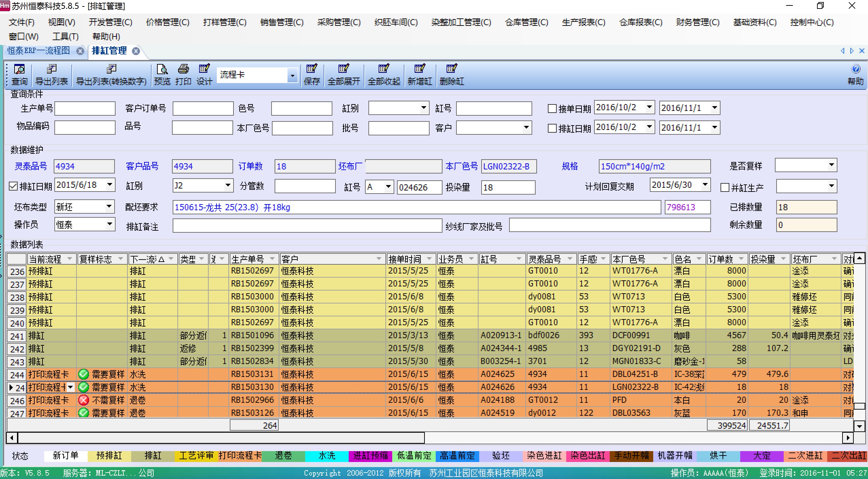This screenshot has height=479, width=868.
Task: Switch to the 恒泰ERP—流程图 tab
Action: 39,51
